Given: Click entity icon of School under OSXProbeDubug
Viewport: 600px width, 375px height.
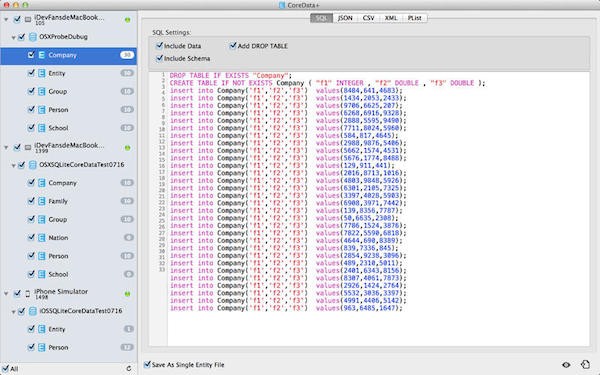Looking at the screenshot, I should coord(42,128).
